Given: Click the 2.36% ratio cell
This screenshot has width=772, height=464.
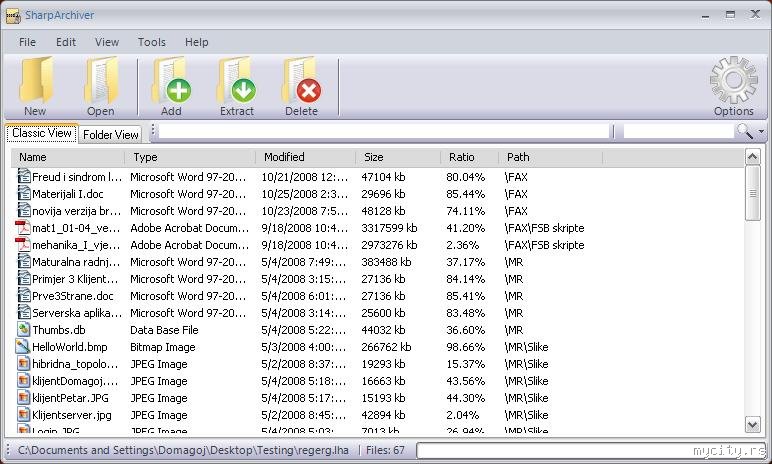Looking at the screenshot, I should pyautogui.click(x=462, y=245).
